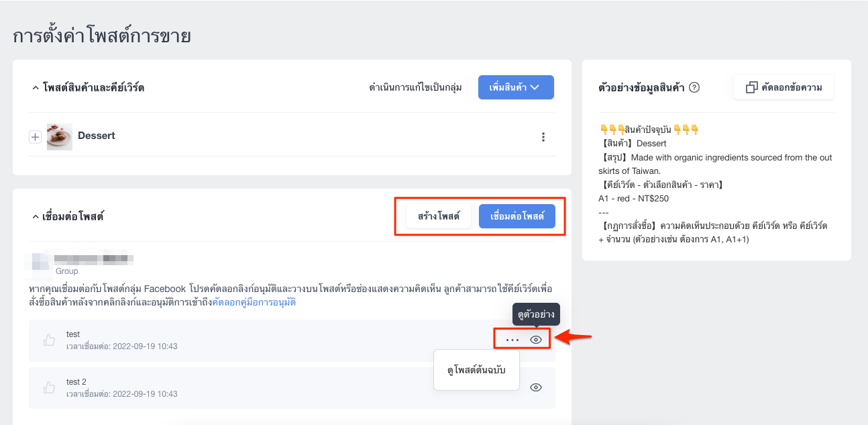Click the Dessert product name

tap(97, 136)
